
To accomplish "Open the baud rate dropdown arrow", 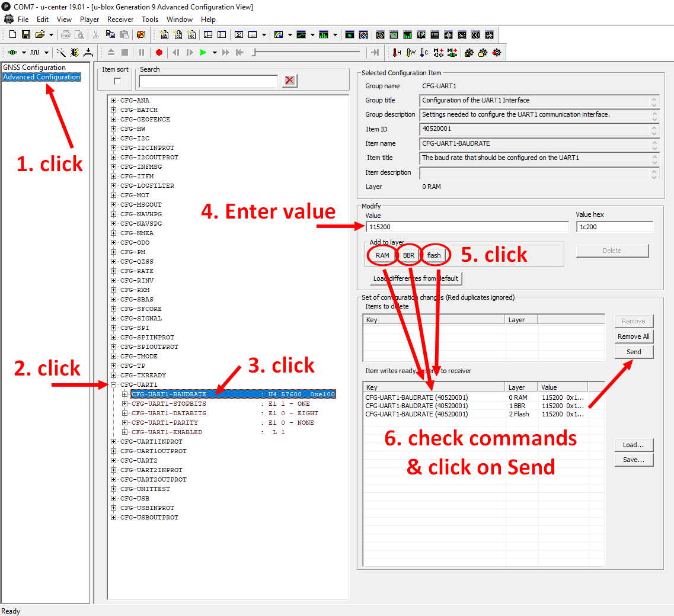I will (x=46, y=52).
